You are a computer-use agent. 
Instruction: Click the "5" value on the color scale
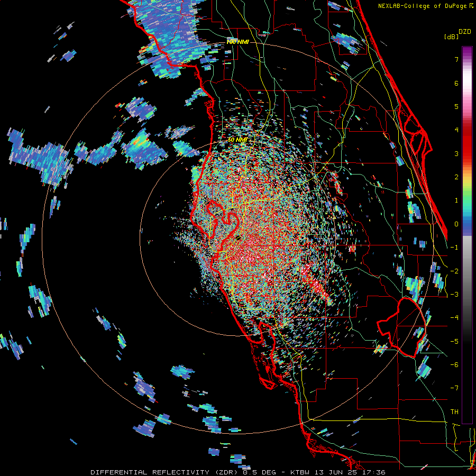(456, 106)
